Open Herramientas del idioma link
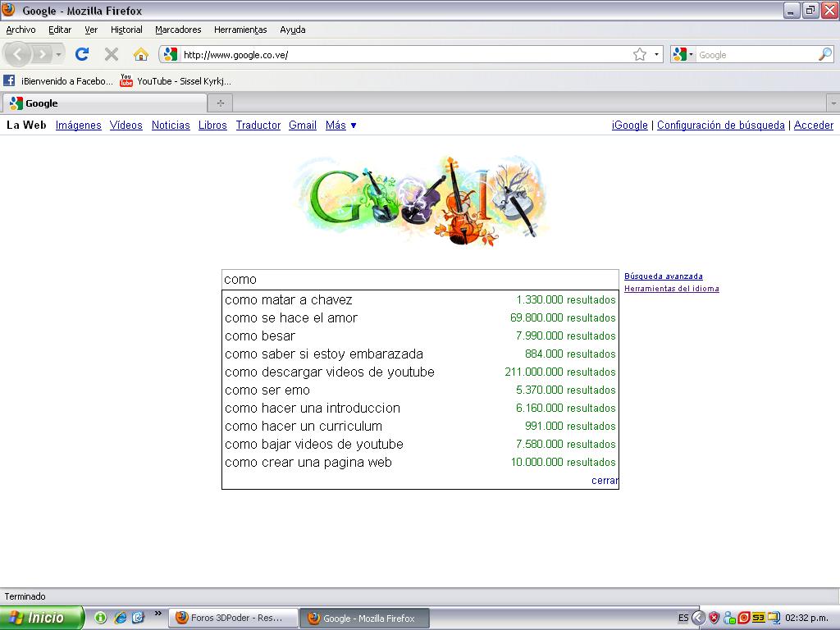Screen dimensions: 840x630 coord(671,289)
